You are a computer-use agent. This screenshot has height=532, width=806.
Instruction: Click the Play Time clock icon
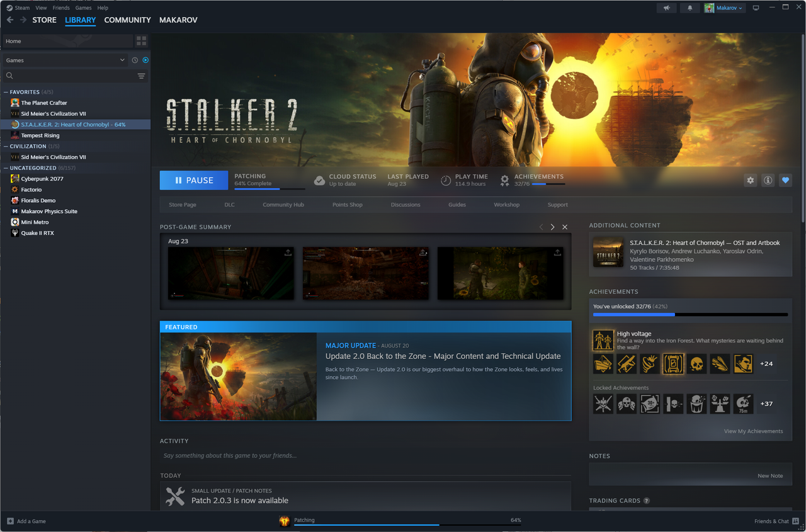pos(446,181)
